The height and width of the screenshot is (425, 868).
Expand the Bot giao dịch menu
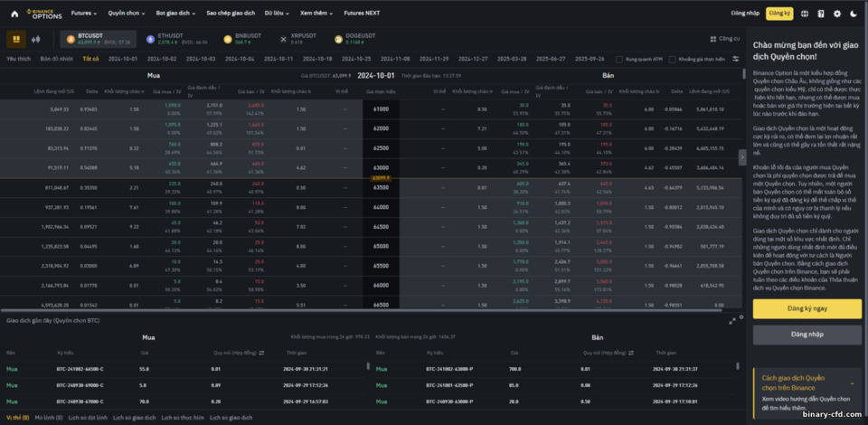pyautogui.click(x=176, y=13)
